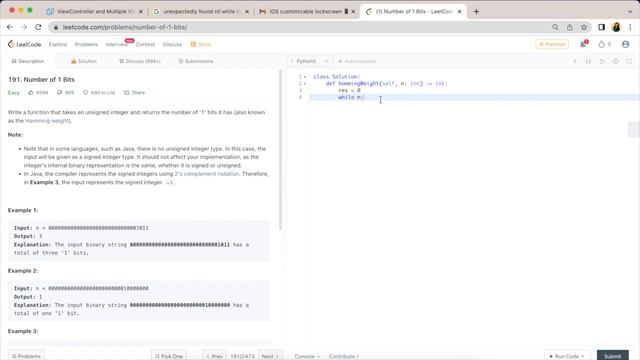Go to the previous problem with Prev

click(x=214, y=356)
